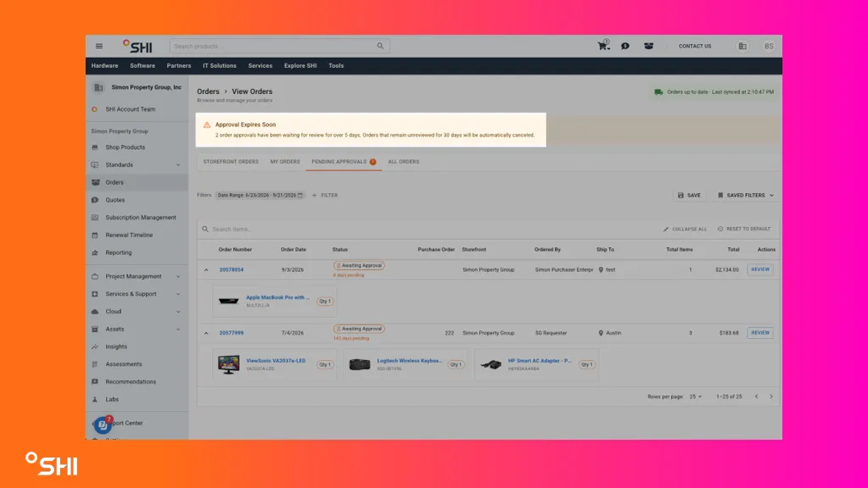Expand the Standards sidebar section

tap(178, 165)
